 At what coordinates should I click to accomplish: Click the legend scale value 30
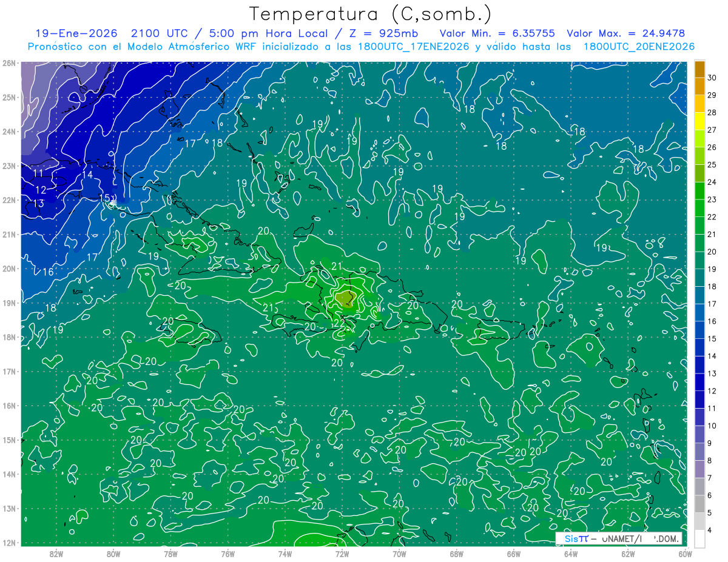click(x=712, y=78)
